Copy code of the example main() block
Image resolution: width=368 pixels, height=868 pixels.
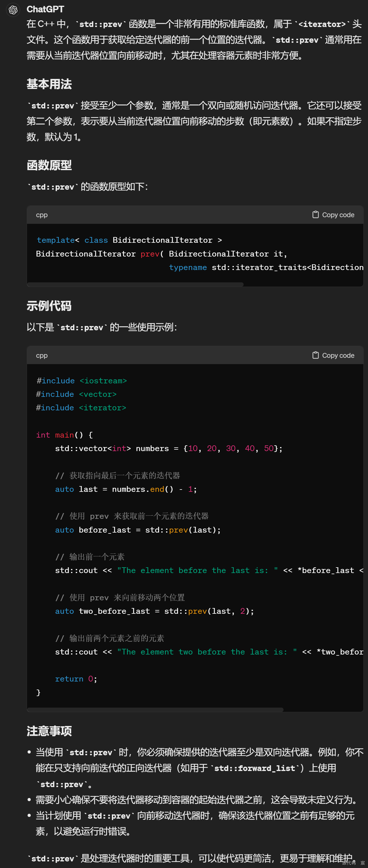click(333, 355)
